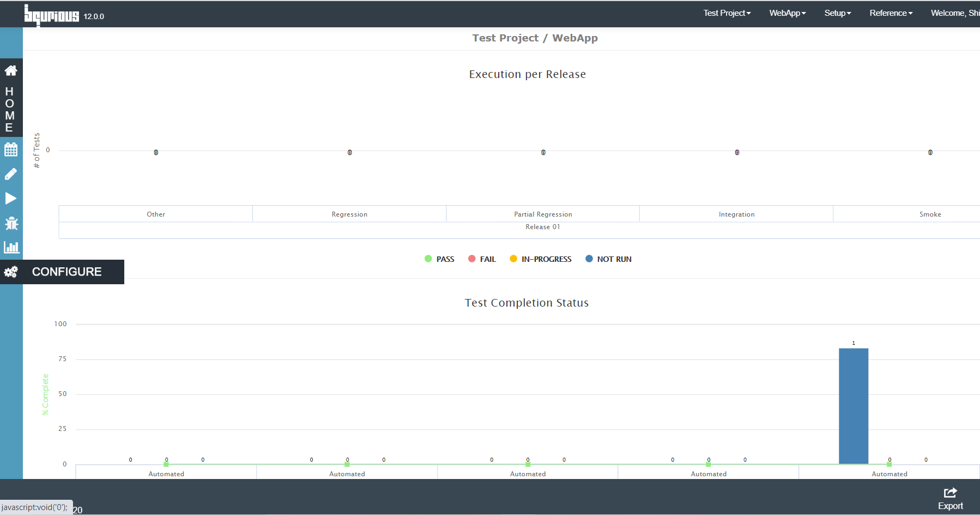Click the Export share icon
This screenshot has width=980, height=515.
(x=951, y=499)
